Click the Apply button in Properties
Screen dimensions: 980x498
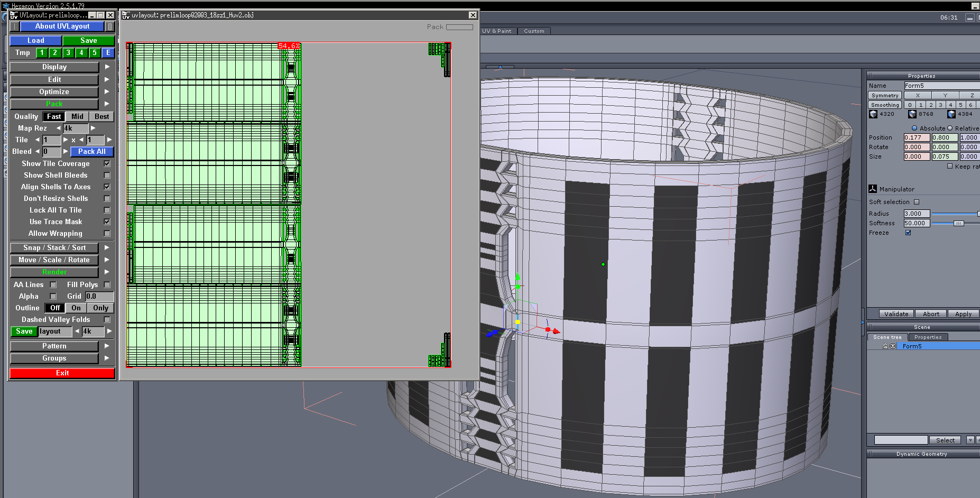963,314
